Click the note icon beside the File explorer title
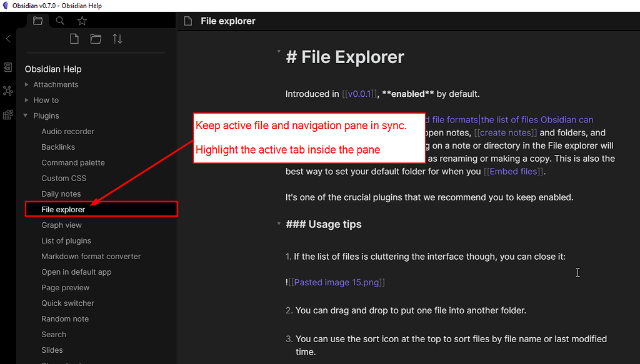 [187, 21]
